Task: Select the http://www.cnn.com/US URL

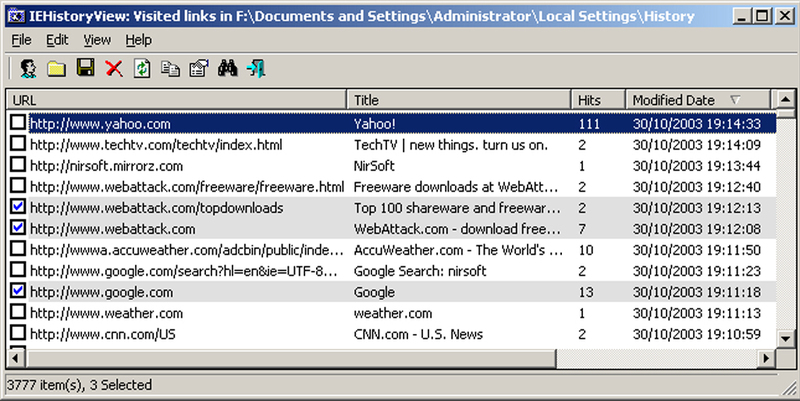Action: click(x=103, y=335)
